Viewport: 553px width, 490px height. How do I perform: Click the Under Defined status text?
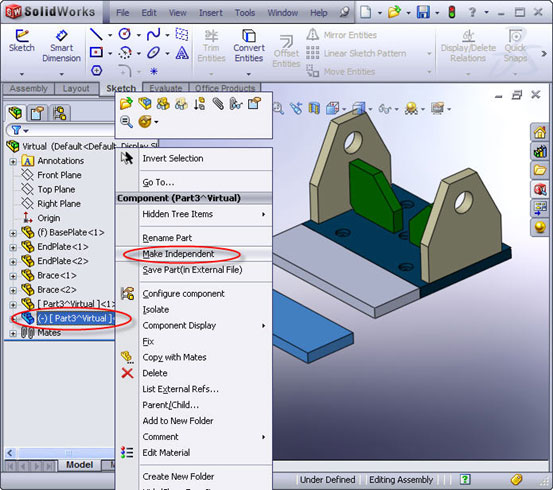click(x=327, y=480)
